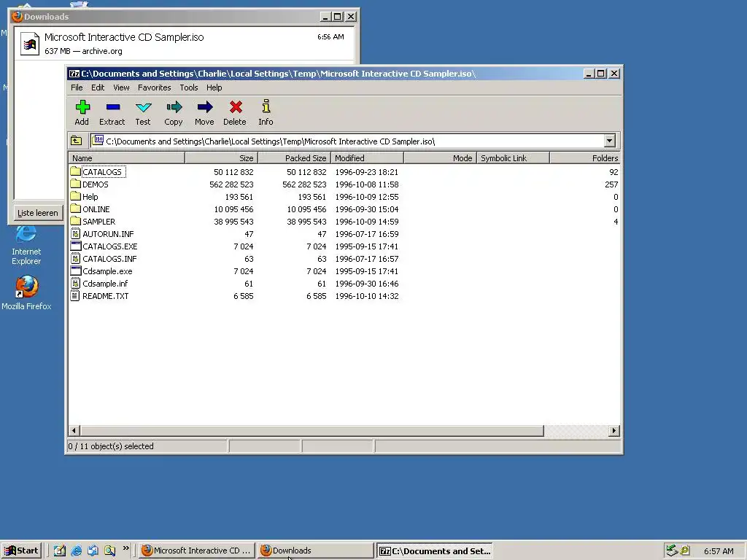Select the CATALOGS folder icon
Image resolution: width=747 pixels, height=560 pixels.
tap(75, 171)
